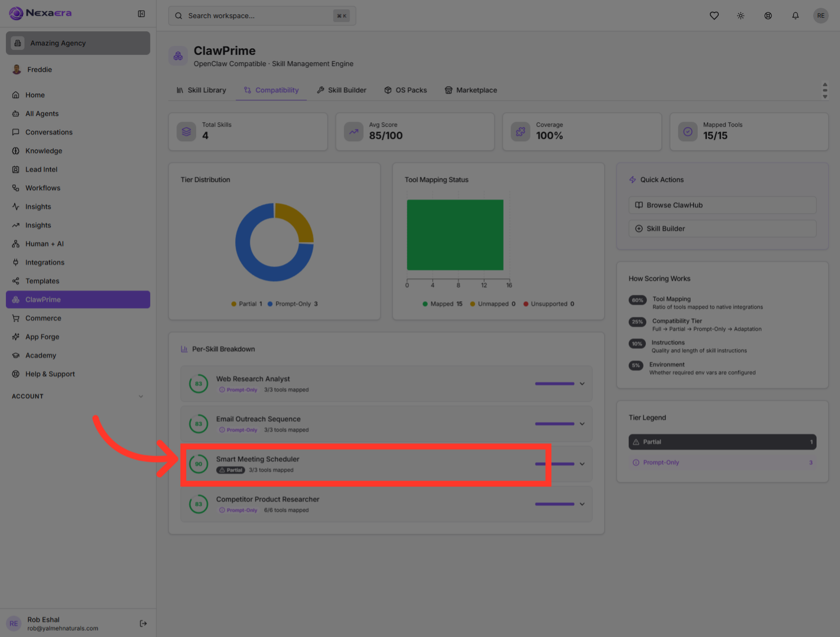Image resolution: width=840 pixels, height=637 pixels.
Task: Click Browse ClawHub button
Action: tap(722, 205)
